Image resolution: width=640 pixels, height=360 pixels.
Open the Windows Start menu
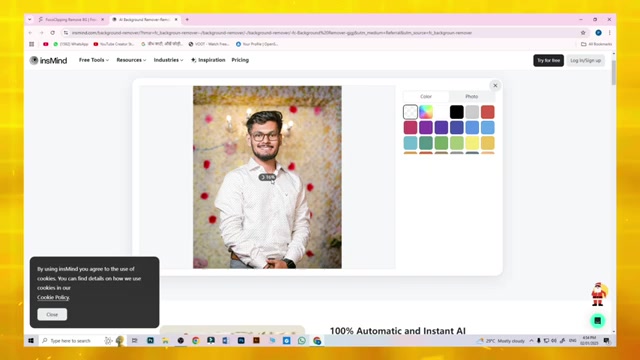[31, 340]
